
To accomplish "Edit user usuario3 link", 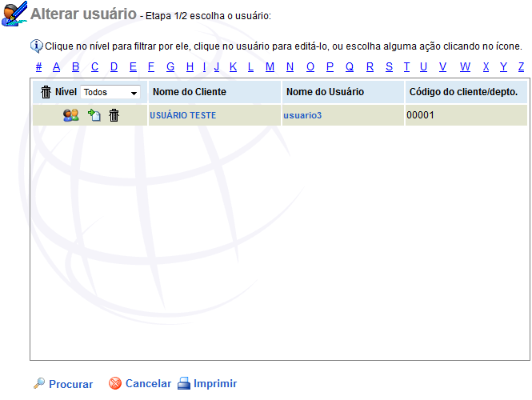I will [302, 115].
